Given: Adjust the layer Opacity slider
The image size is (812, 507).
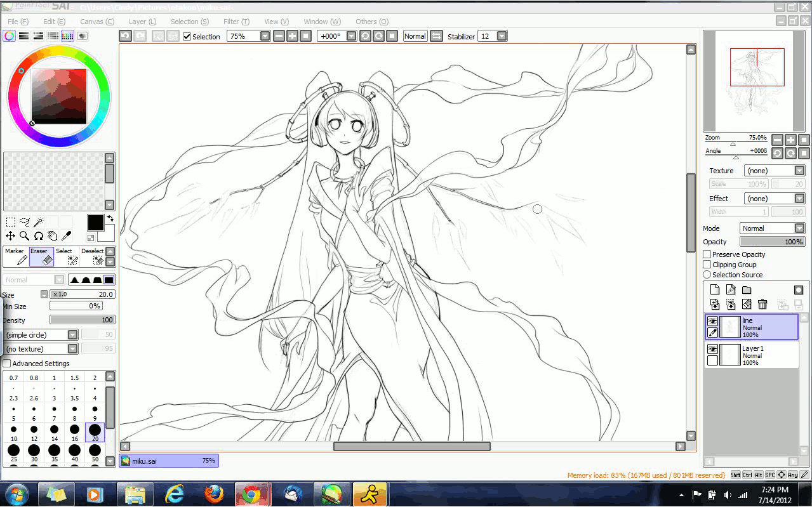Looking at the screenshot, I should [x=773, y=242].
